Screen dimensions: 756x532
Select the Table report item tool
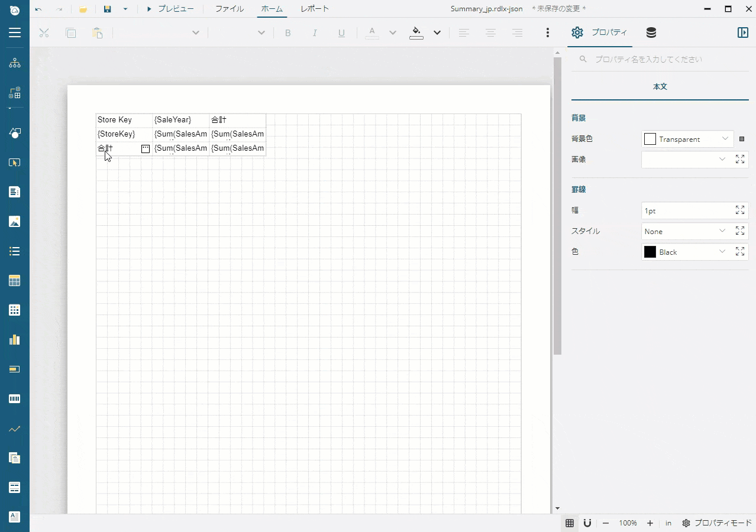point(14,280)
